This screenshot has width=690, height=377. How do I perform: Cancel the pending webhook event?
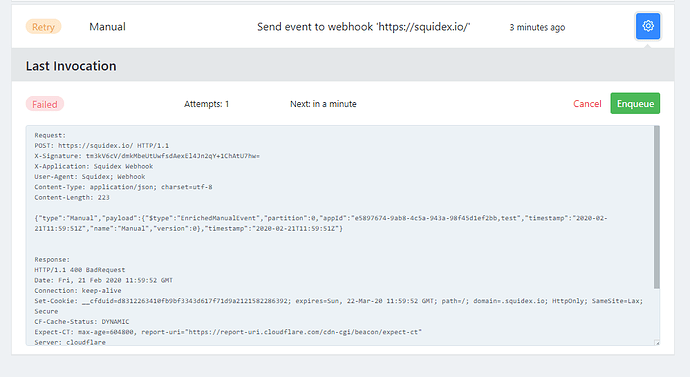(587, 104)
